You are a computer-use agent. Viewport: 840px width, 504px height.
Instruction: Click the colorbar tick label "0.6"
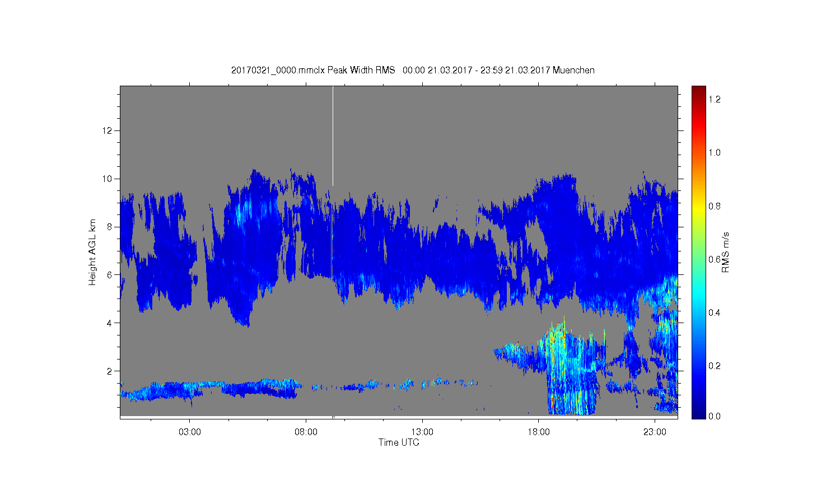[715, 259]
